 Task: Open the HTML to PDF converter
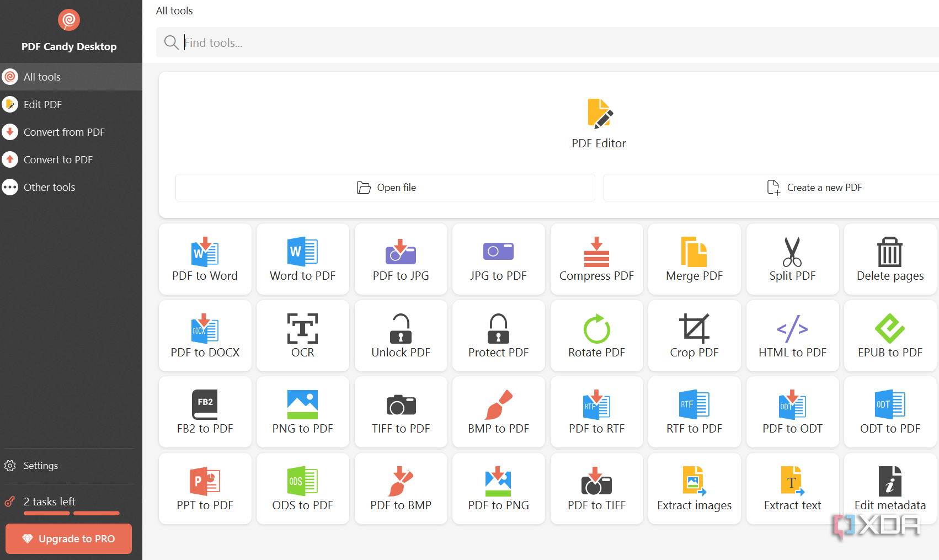[792, 335]
